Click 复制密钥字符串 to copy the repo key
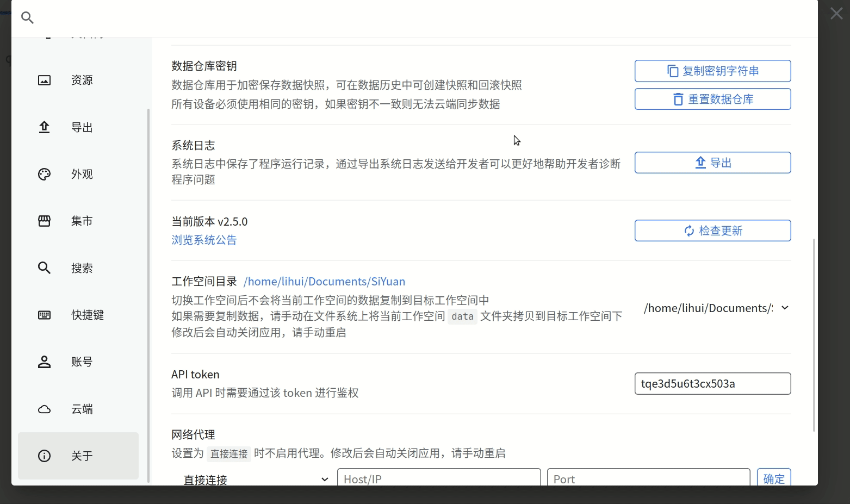850x504 pixels. pyautogui.click(x=712, y=71)
